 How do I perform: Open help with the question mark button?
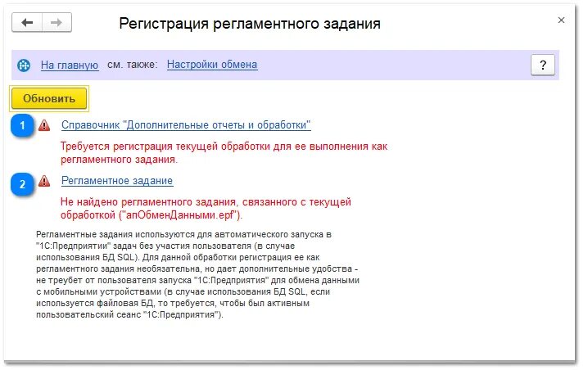point(543,65)
